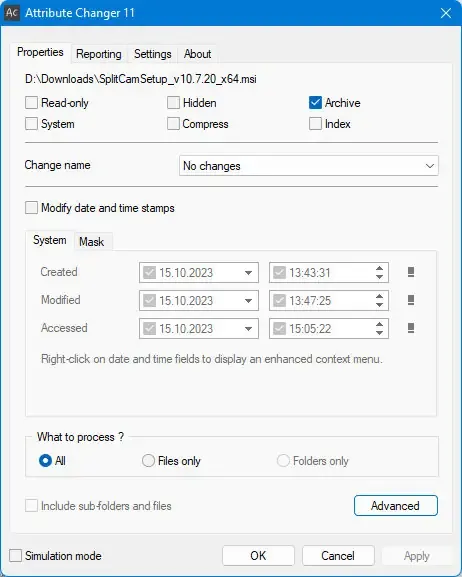Image resolution: width=462 pixels, height=577 pixels.
Task: Open the Reporting tab
Action: [x=99, y=54]
